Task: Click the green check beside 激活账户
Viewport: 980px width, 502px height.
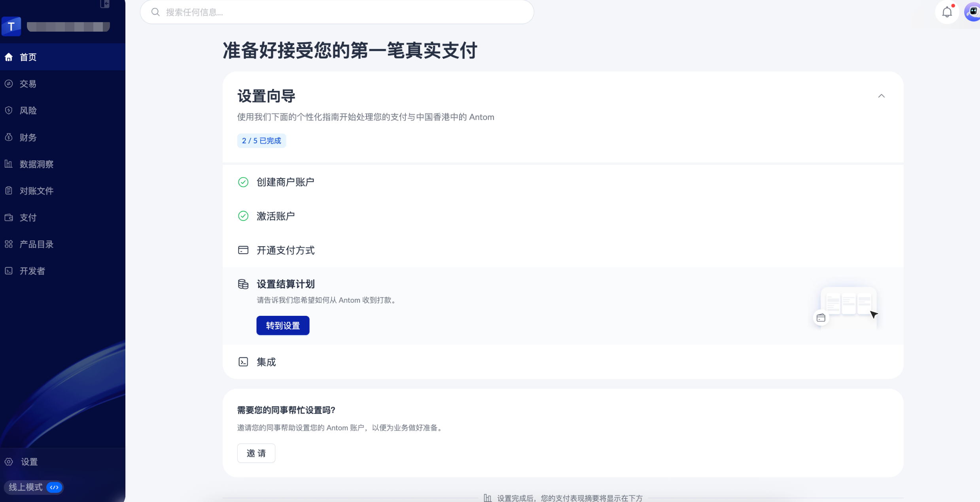Action: tap(243, 216)
